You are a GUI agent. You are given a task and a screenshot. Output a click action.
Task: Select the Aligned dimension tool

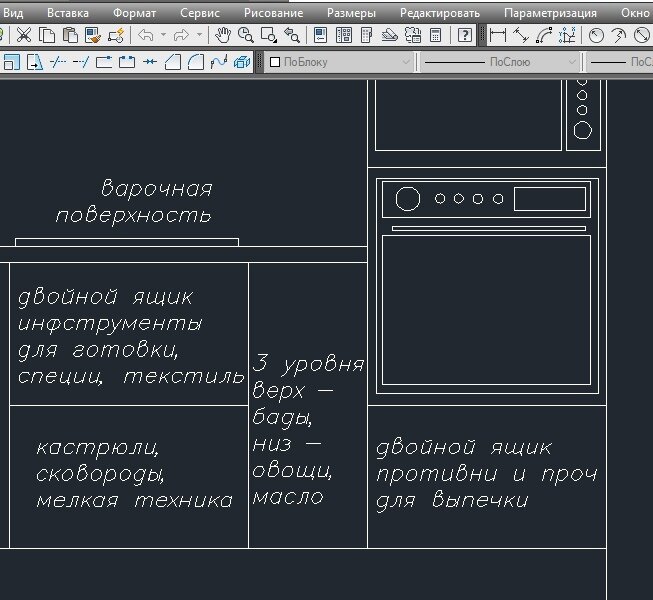[521, 35]
